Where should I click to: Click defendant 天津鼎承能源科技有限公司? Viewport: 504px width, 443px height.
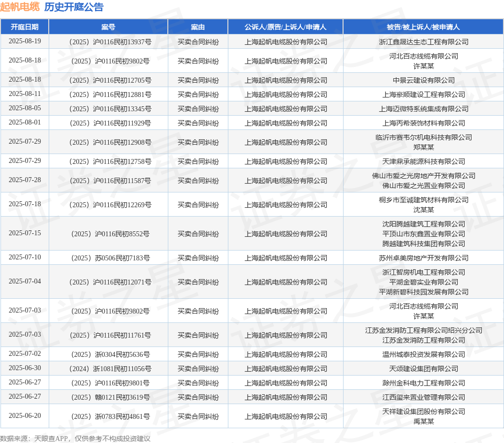click(424, 161)
